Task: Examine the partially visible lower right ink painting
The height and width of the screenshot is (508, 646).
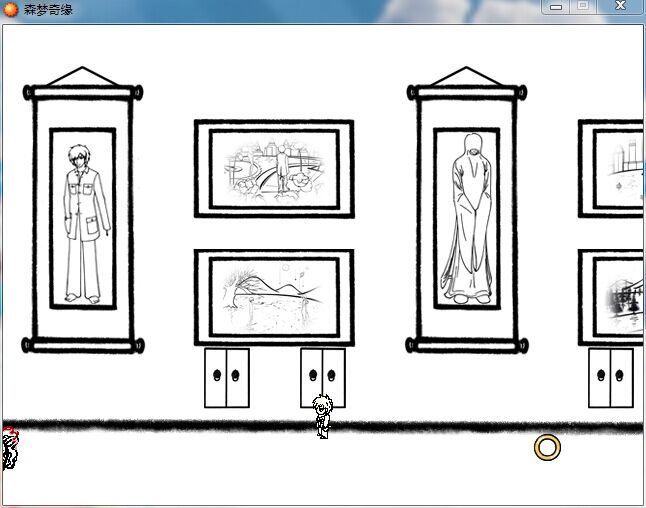Action: tap(611, 297)
